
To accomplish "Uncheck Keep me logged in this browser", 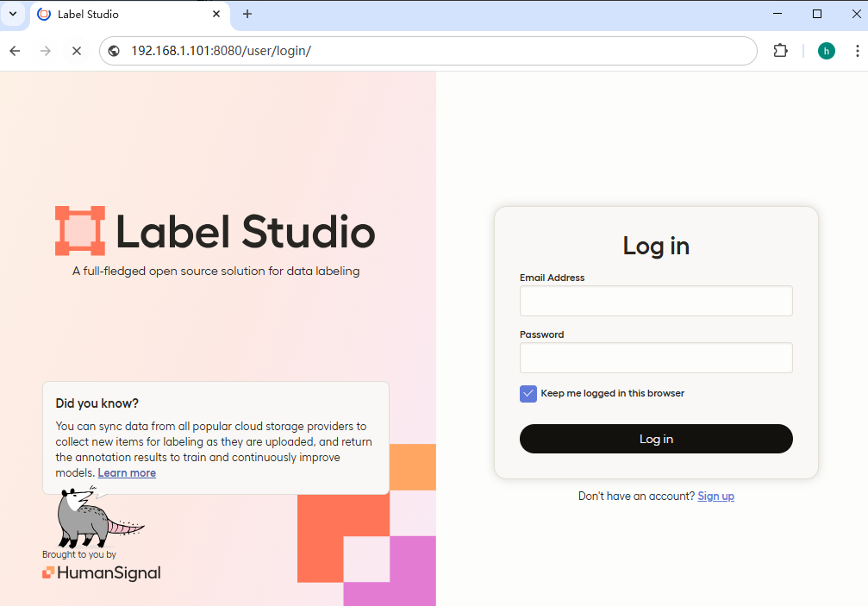I will pos(528,393).
